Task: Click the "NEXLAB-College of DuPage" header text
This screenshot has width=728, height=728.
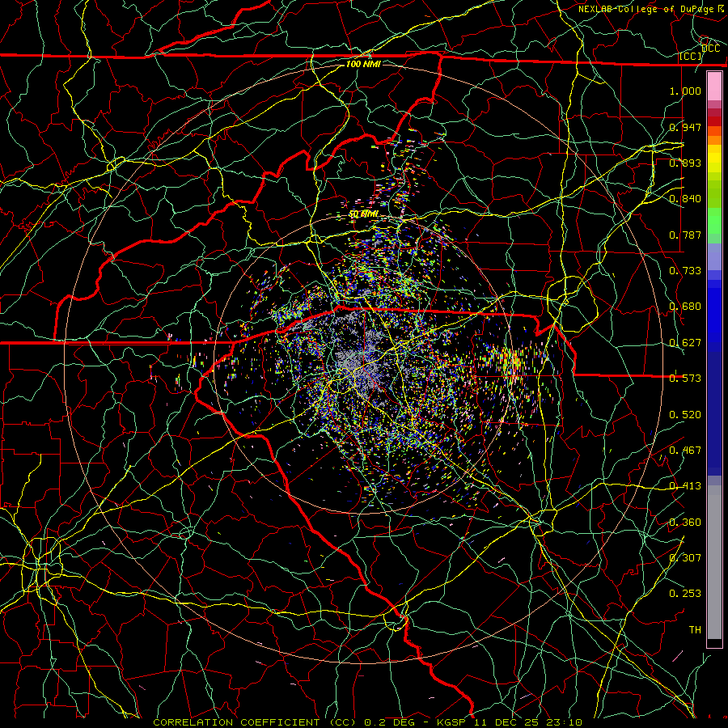Action: tap(647, 9)
